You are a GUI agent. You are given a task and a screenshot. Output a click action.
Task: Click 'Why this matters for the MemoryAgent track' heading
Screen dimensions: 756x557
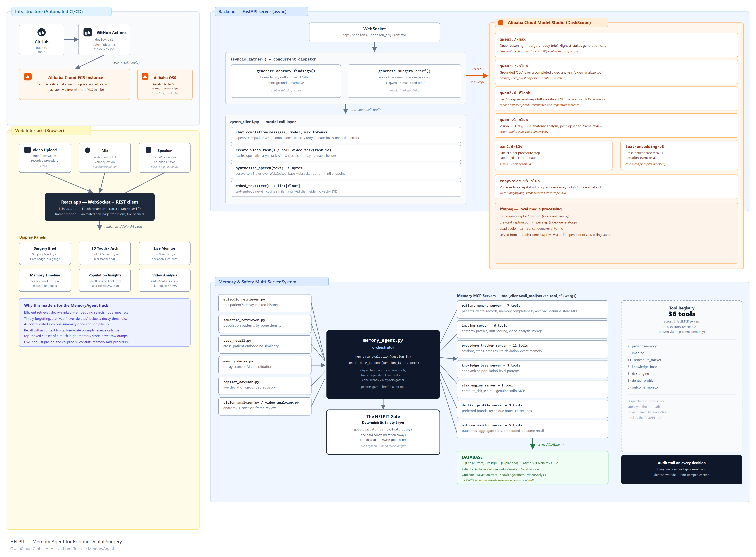pos(66,305)
